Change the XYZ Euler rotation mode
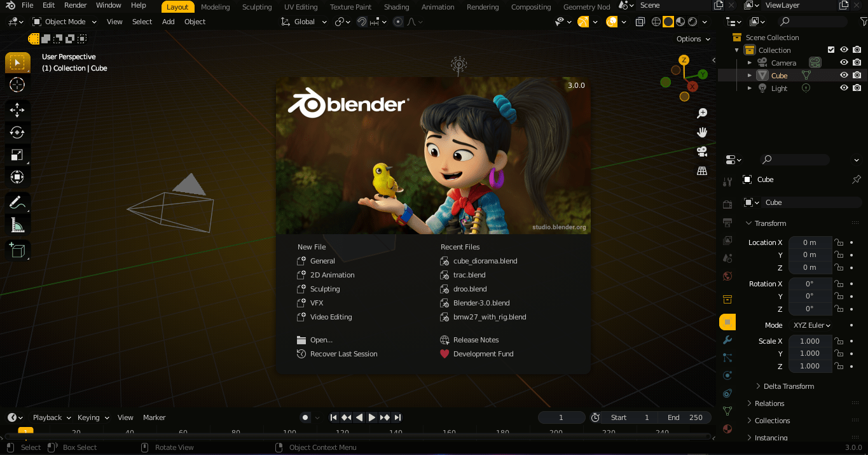 pyautogui.click(x=811, y=325)
